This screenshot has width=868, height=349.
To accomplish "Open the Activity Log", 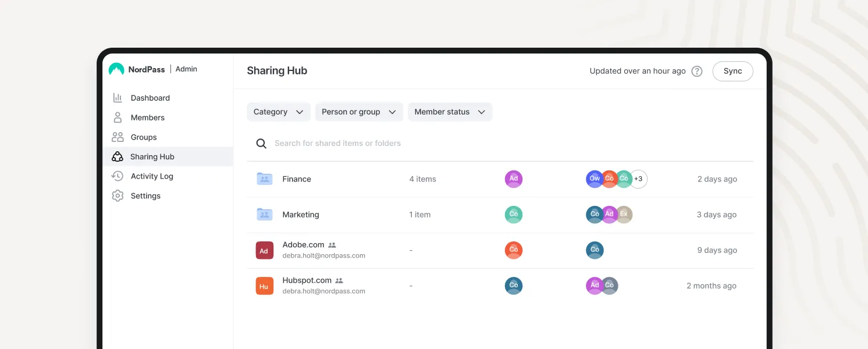I will coord(152,176).
